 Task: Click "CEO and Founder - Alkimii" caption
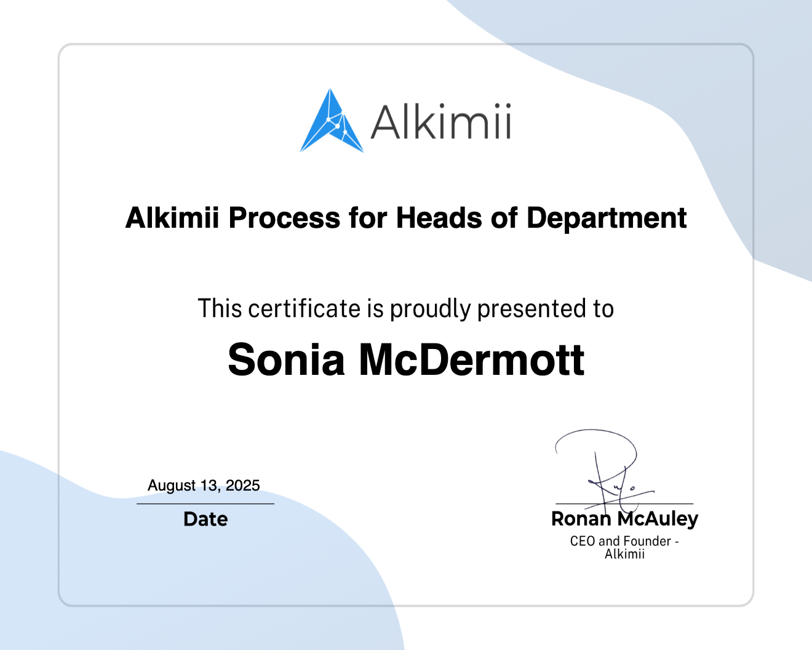[x=624, y=547]
